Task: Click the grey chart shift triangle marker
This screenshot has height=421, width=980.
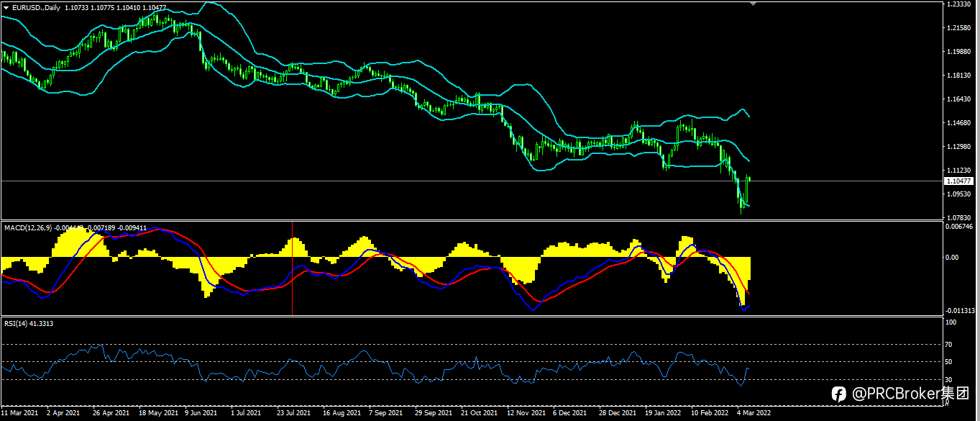Action: click(754, 4)
